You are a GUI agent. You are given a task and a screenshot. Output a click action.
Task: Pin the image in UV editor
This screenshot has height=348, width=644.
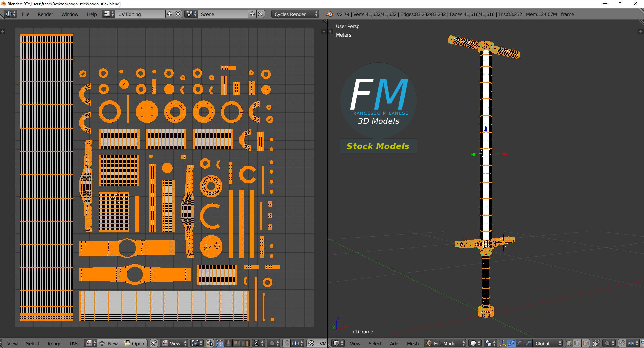point(154,343)
